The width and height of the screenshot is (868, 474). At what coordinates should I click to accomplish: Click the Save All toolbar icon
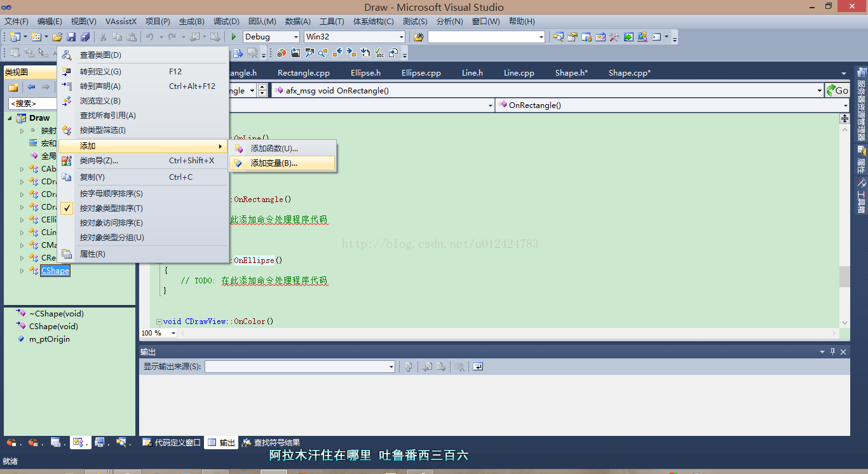pos(85,37)
